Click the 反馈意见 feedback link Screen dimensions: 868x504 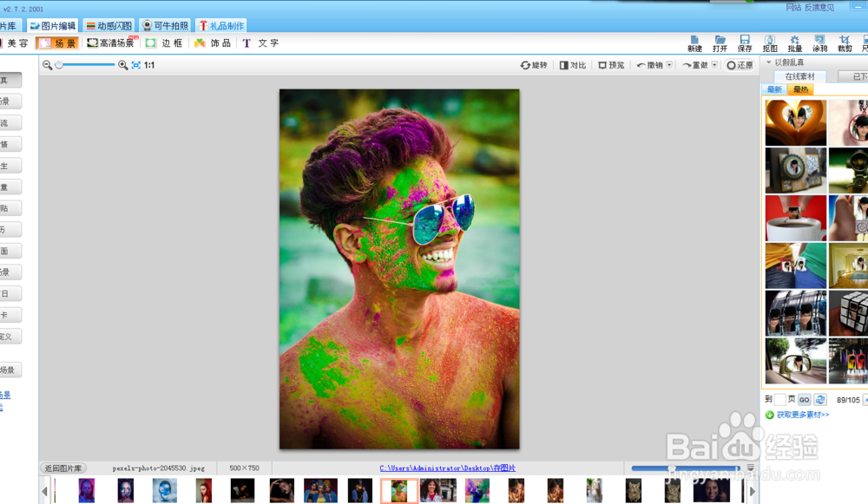coord(819,7)
